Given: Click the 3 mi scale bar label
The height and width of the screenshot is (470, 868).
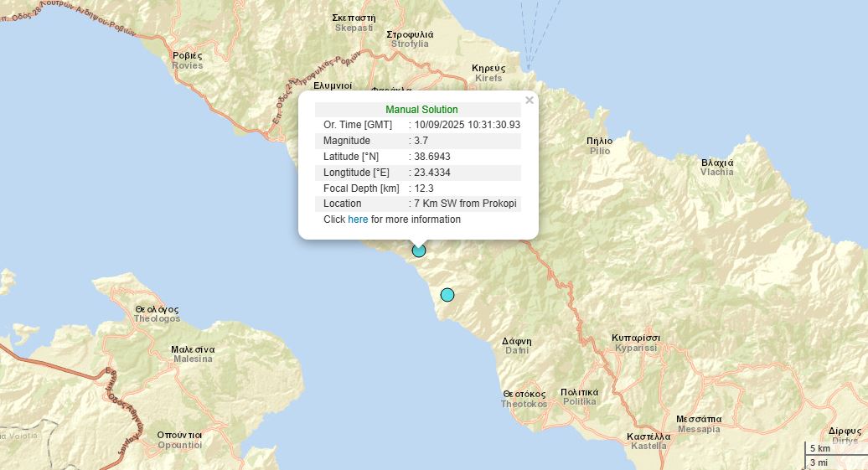Looking at the screenshot, I should (x=819, y=462).
